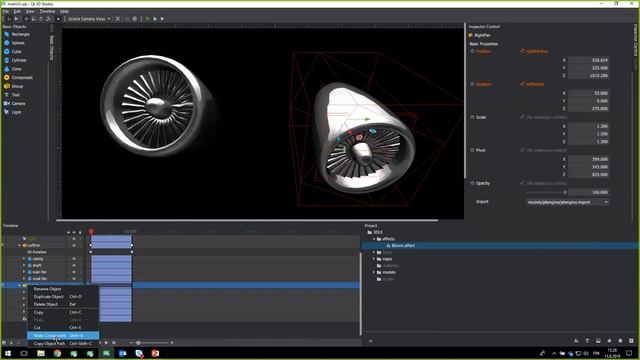Toggle visibility eye of the main fan row
Viewport: 640px width, 360px height.
click(x=74, y=272)
